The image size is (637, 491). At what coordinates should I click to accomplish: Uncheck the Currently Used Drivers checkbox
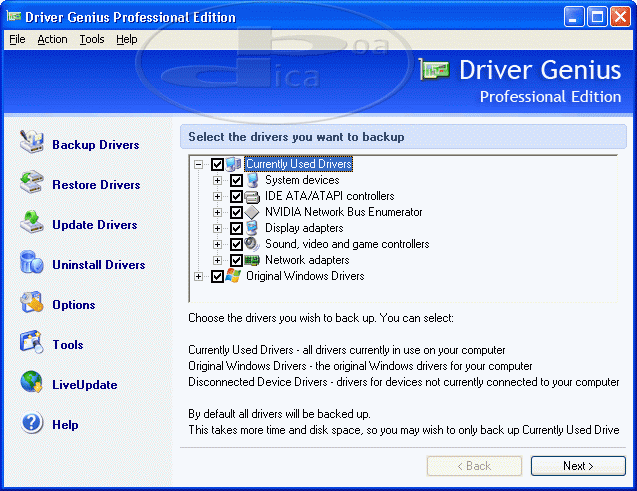click(218, 165)
